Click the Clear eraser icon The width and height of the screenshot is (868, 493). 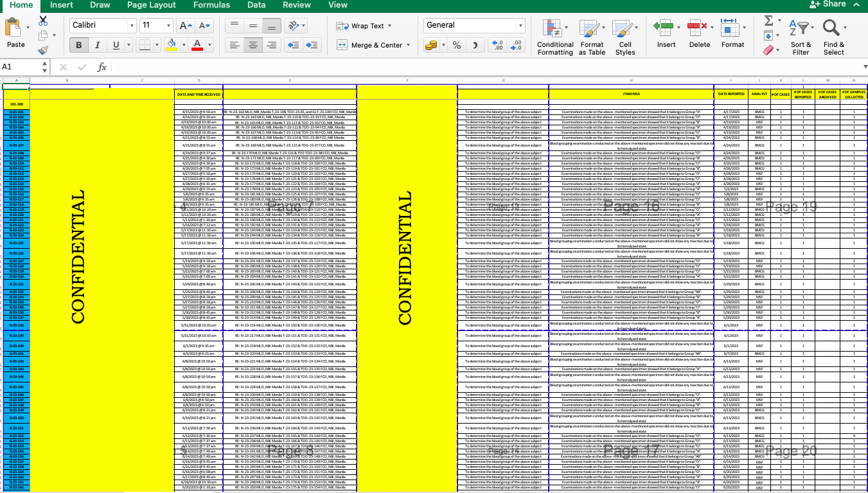click(x=768, y=50)
